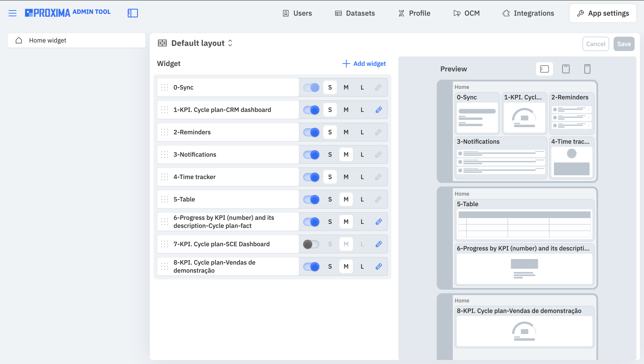The image size is (644, 364).
Task: Click the Home widget house icon
Action: (x=19, y=40)
